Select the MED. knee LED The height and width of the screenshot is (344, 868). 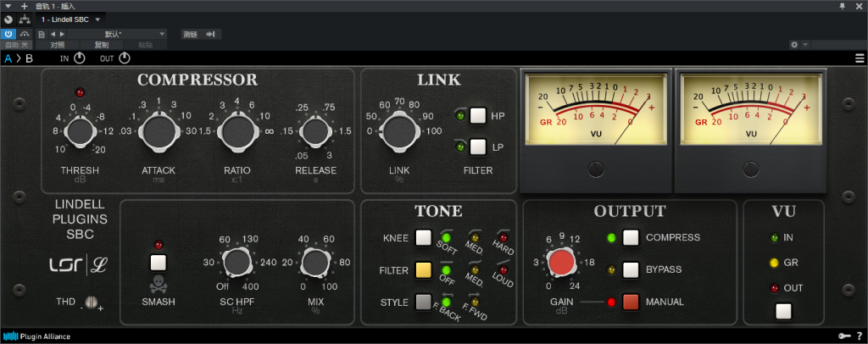pos(475,238)
